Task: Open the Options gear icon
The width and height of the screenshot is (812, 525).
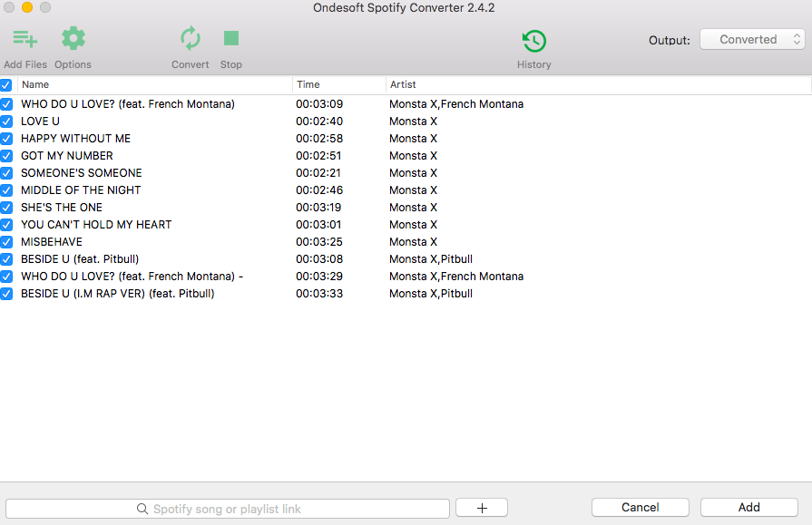Action: coord(73,38)
